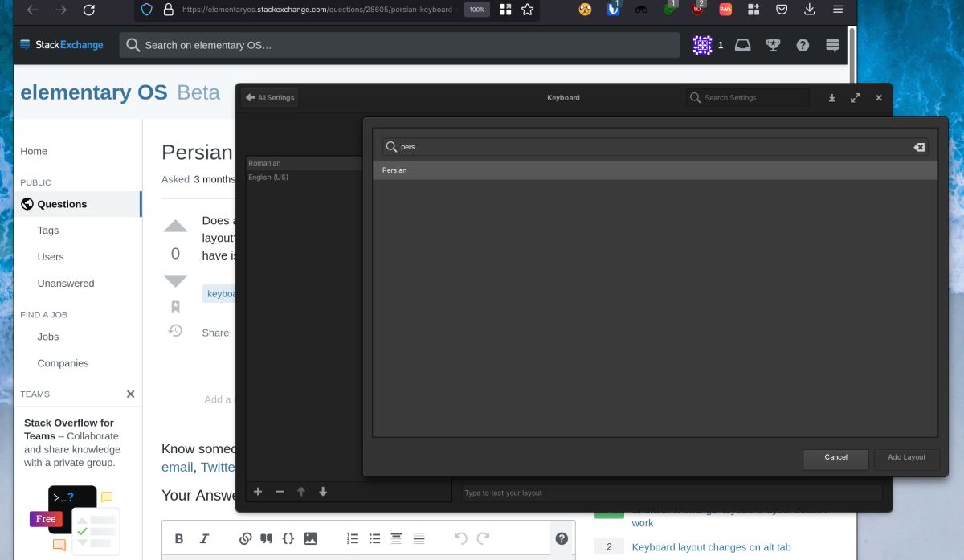Open Companies in the sidebar
Screen dimensions: 964x560
(x=63, y=363)
